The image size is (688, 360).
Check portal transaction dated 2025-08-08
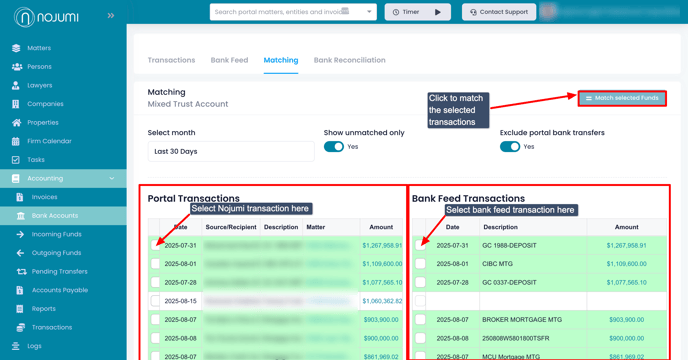coord(155,338)
